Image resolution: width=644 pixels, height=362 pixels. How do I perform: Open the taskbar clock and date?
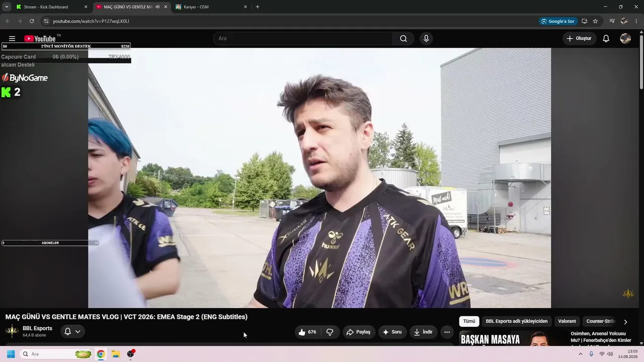click(628, 354)
